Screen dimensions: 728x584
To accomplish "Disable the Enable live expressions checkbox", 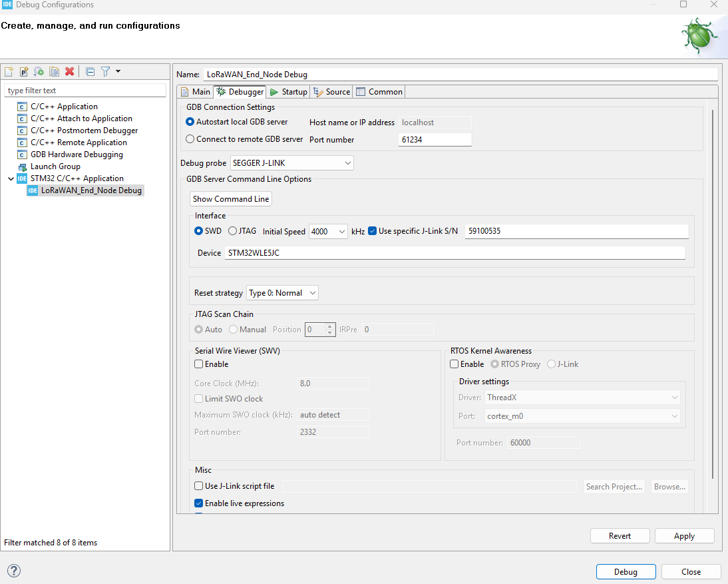I will pos(198,503).
